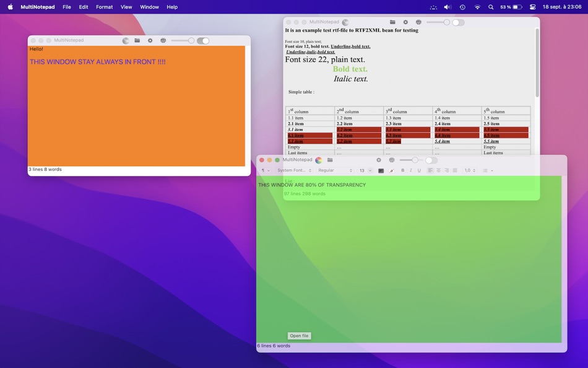Click the transparency slider in the orange window

(183, 40)
